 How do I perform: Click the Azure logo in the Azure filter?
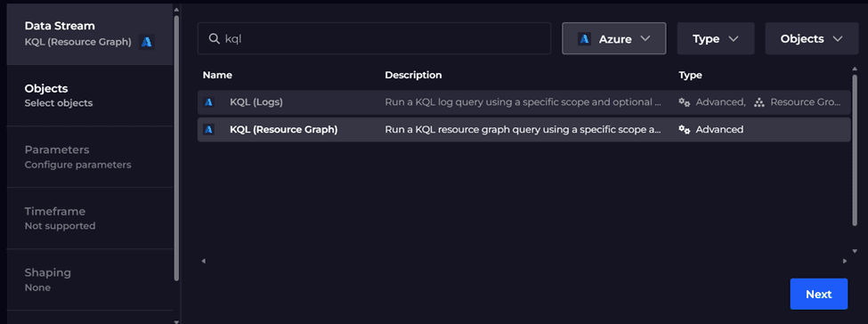[x=584, y=39]
